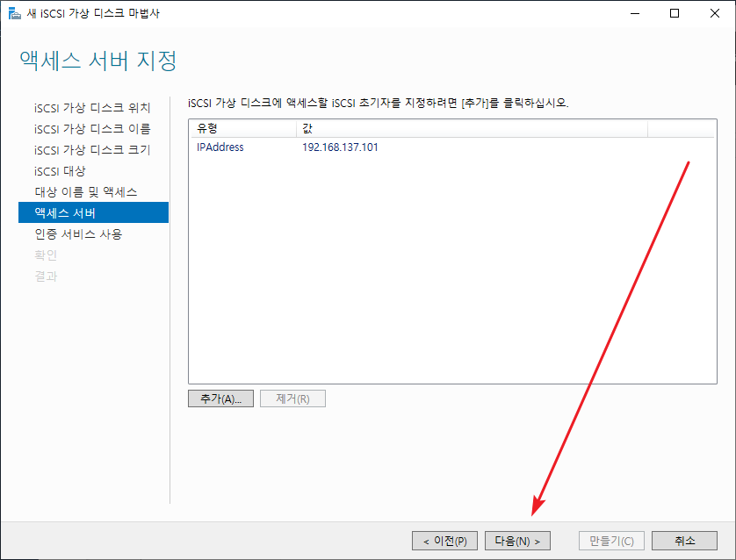The width and height of the screenshot is (736, 560).
Task: Proceed with the 다음(N) button
Action: click(517, 541)
